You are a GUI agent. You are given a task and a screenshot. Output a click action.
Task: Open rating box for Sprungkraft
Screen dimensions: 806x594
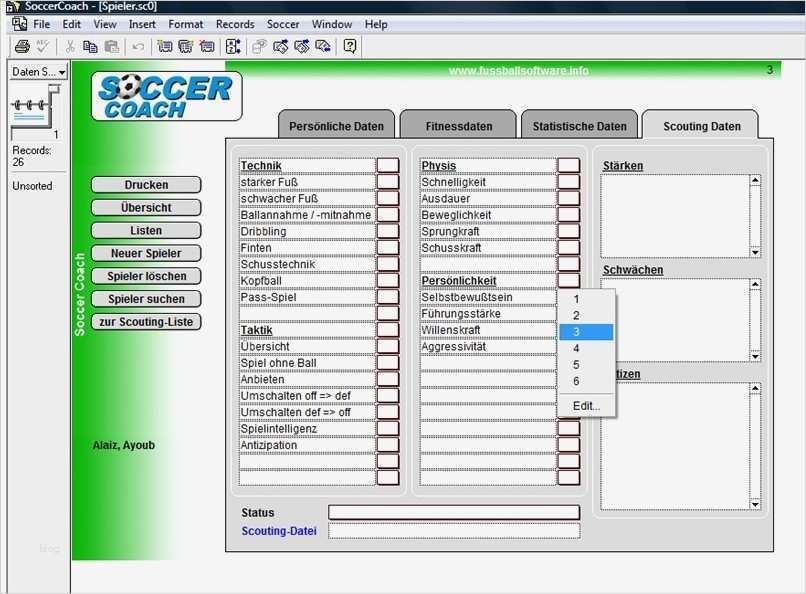coord(569,231)
